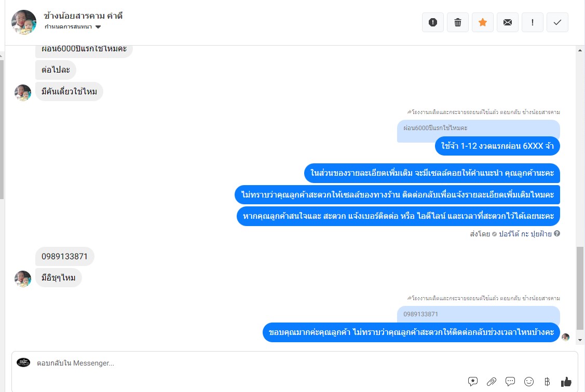Delete conversation with the trash icon
The width and height of the screenshot is (585, 392).
tap(458, 22)
